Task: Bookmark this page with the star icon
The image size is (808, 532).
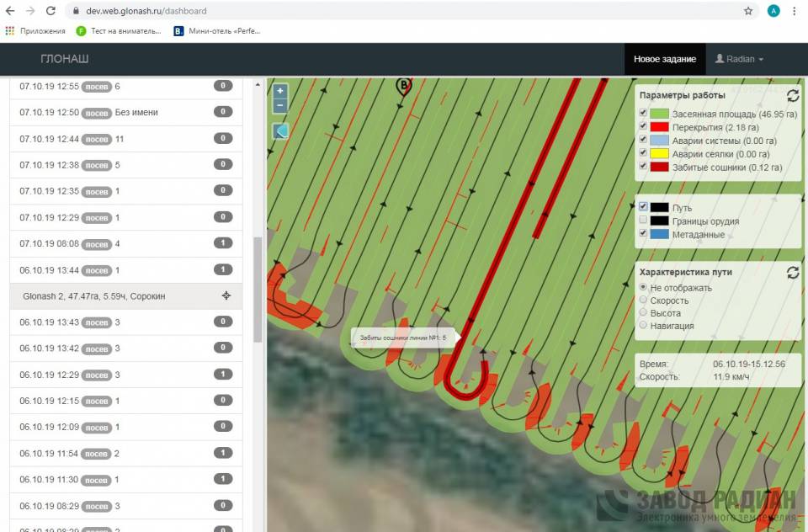Action: (748, 11)
